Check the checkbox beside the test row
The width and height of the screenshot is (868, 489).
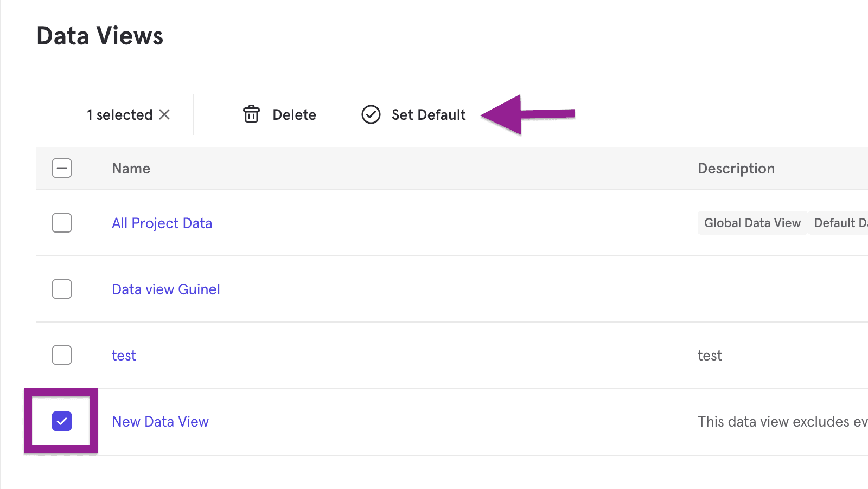tap(62, 355)
